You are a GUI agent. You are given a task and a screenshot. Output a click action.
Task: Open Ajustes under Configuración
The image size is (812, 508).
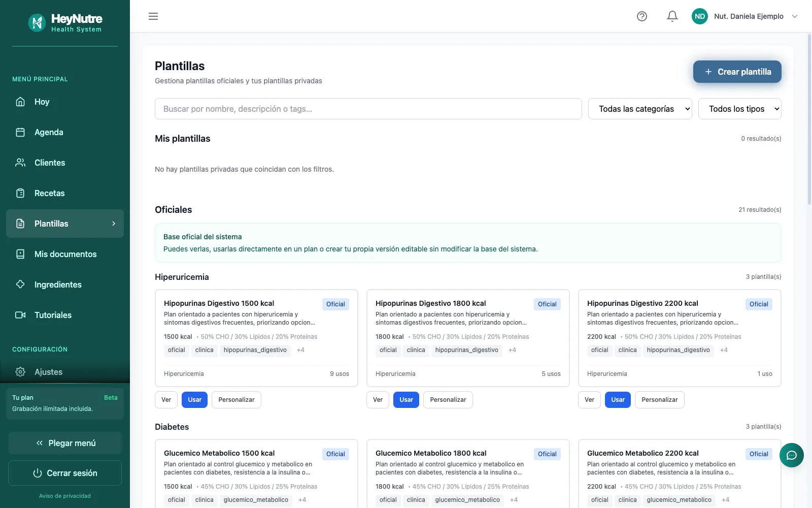tap(65, 372)
